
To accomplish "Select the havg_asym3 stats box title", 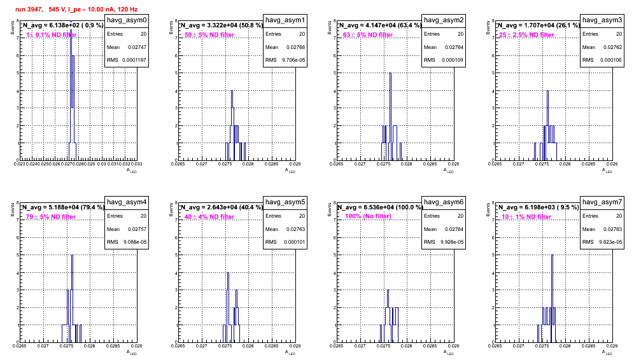I will point(602,20).
